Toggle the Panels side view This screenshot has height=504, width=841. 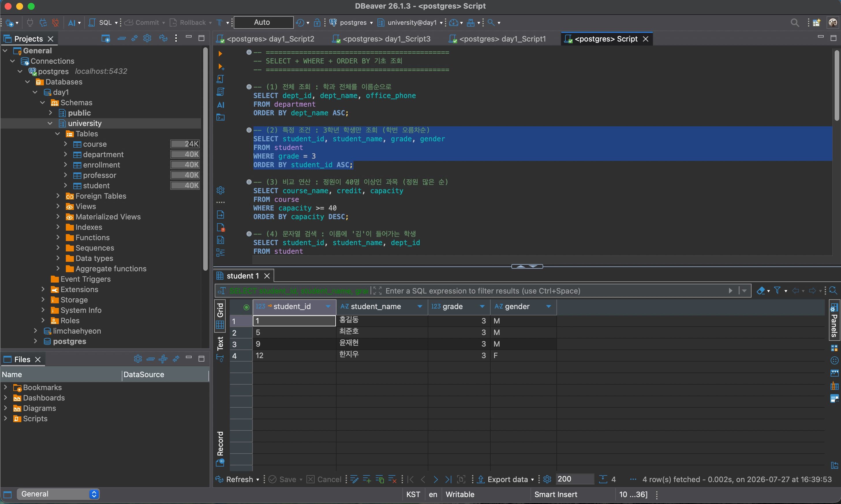pos(834,320)
